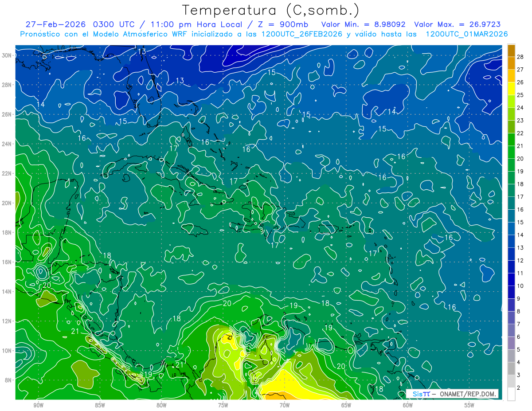Click the '28N' latitude label

point(8,85)
